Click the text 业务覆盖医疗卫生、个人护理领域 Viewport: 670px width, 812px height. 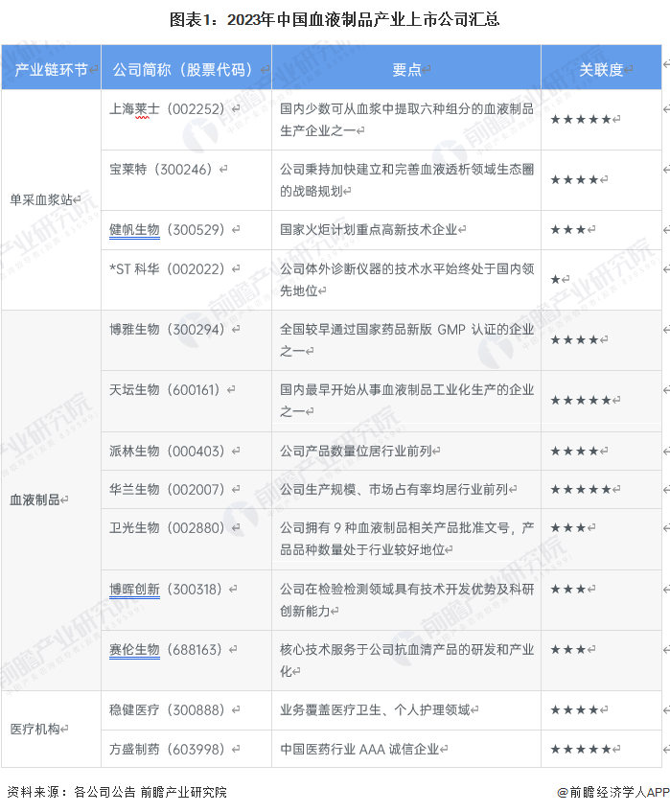pyautogui.click(x=375, y=710)
